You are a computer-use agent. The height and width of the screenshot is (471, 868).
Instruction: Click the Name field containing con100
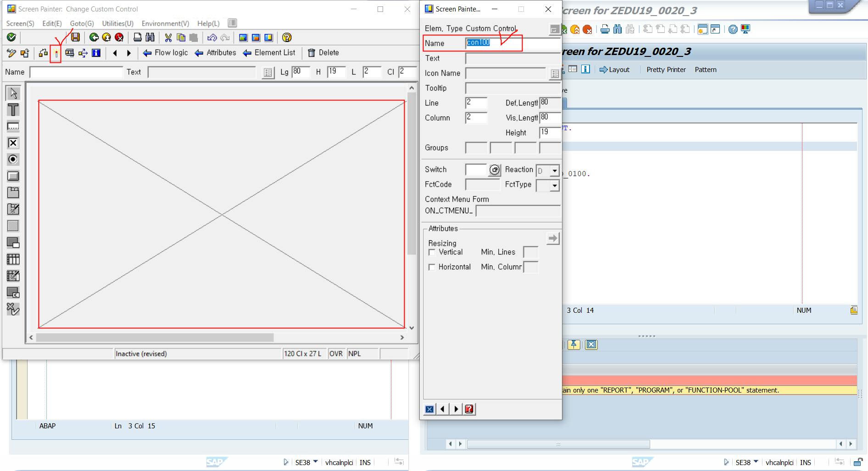point(513,43)
